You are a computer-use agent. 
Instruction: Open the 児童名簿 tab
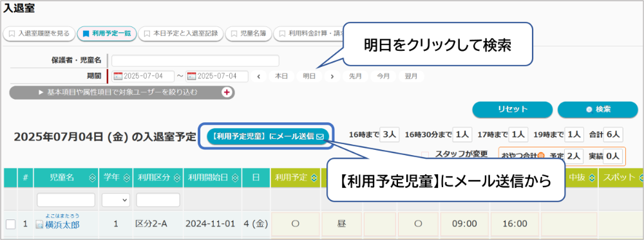click(x=249, y=34)
